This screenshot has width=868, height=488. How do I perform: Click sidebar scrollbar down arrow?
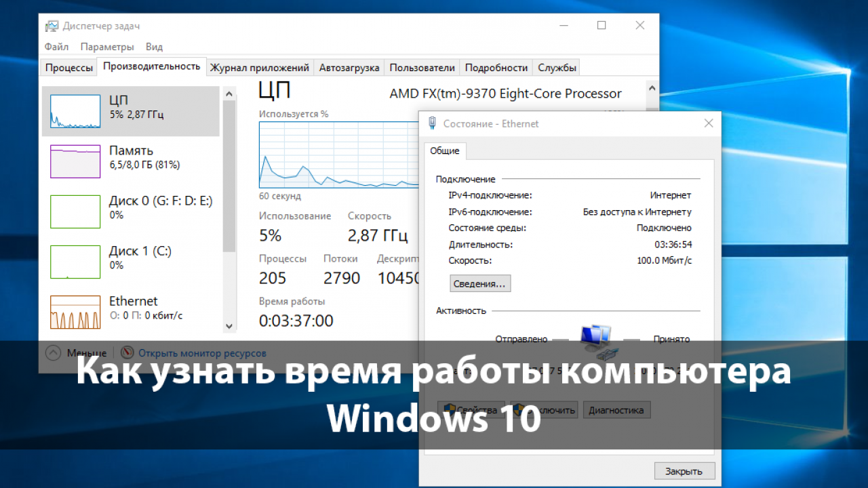pyautogui.click(x=229, y=325)
